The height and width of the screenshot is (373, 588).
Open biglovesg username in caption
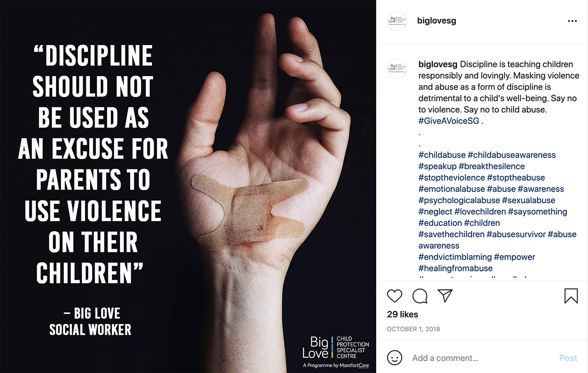(438, 64)
